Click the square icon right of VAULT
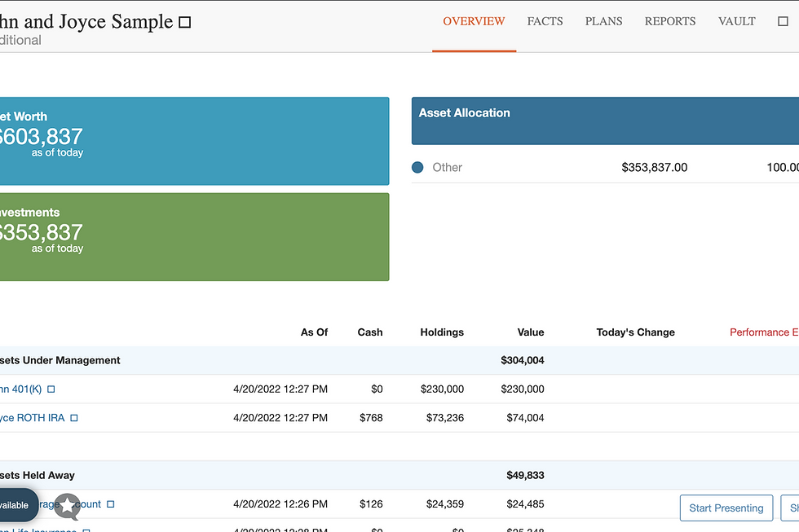This screenshot has width=799, height=532. [784, 21]
